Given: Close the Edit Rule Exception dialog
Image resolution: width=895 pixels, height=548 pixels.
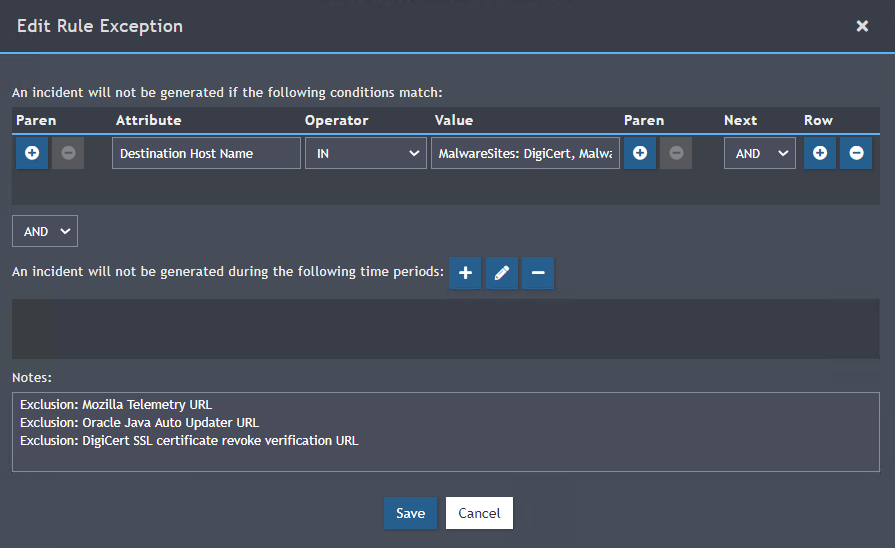Looking at the screenshot, I should point(862,26).
